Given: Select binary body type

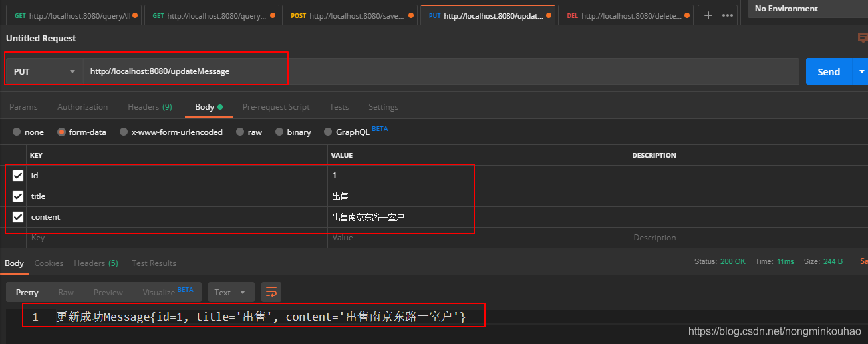Looking at the screenshot, I should [293, 132].
